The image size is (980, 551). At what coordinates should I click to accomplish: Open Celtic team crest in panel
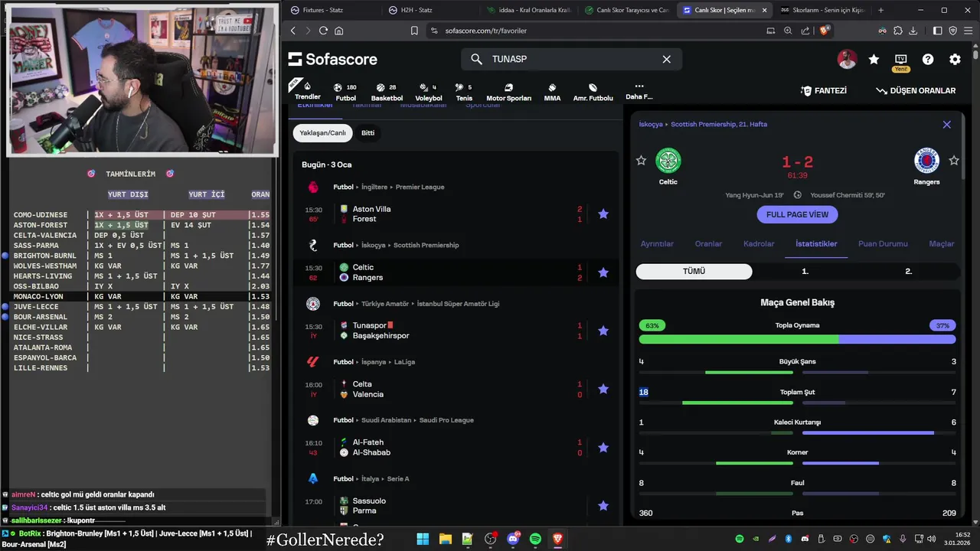coord(668,161)
